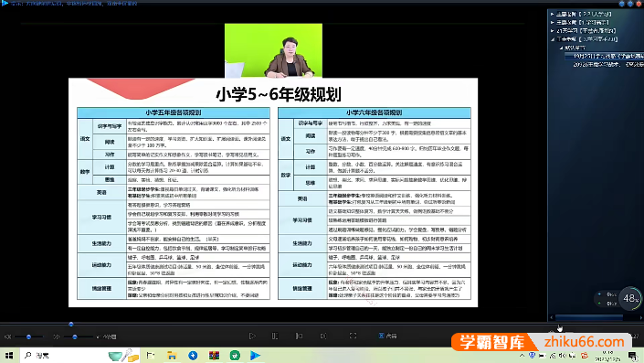Click playlist scrollbar left arrow
The height and width of the screenshot is (363, 644).
coord(551,317)
